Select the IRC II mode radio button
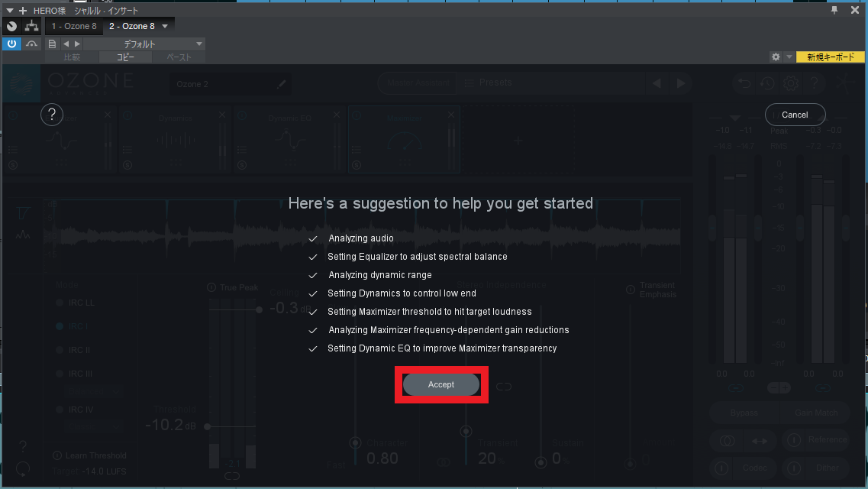868x489 pixels. [60, 350]
